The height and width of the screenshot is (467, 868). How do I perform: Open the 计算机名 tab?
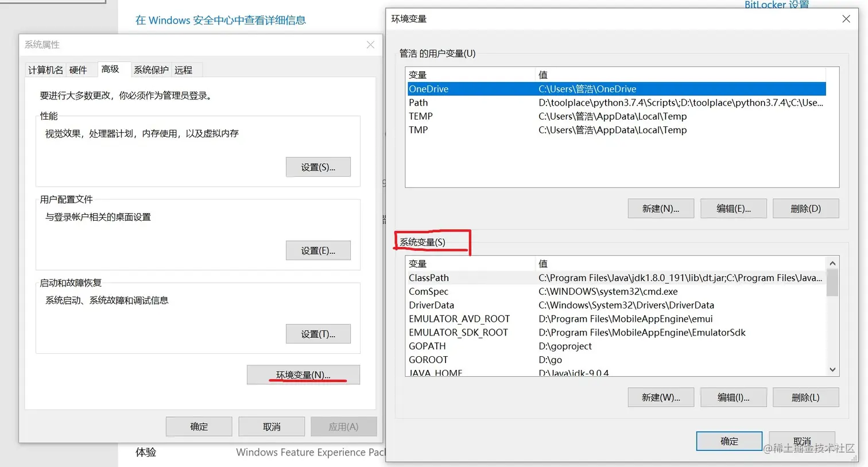[45, 70]
